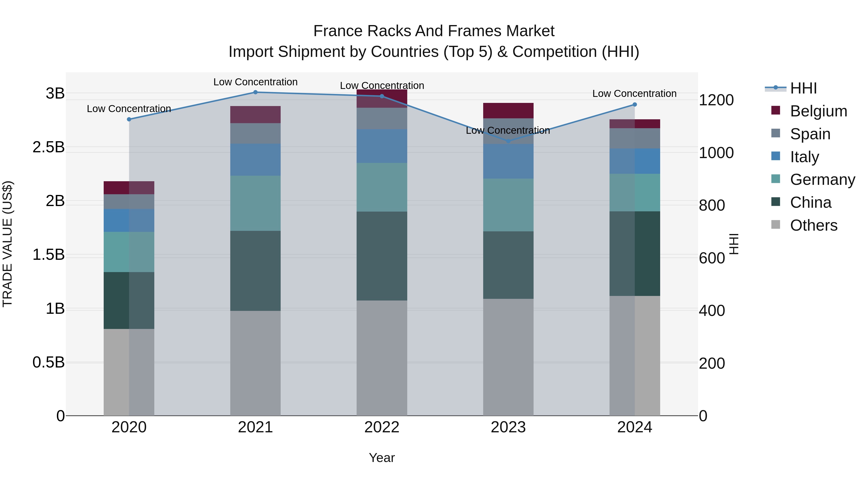The width and height of the screenshot is (868, 488).
Task: Toggle the Germany legend entry
Action: coord(813,180)
